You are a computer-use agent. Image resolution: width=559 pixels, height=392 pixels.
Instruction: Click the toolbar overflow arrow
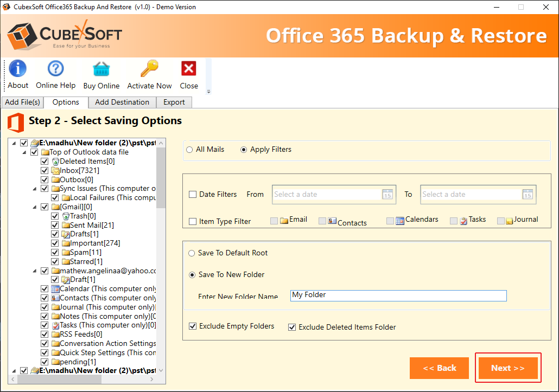209,92
